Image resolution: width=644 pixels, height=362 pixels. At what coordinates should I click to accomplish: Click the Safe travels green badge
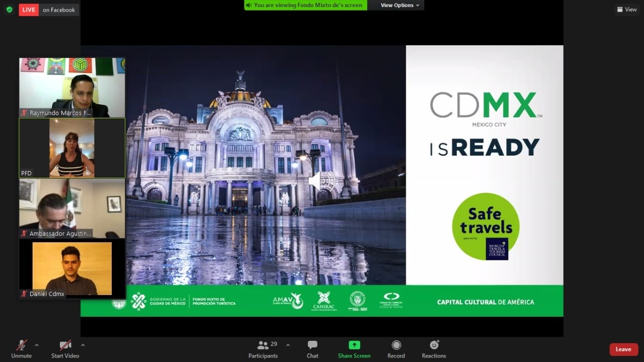[x=486, y=227]
